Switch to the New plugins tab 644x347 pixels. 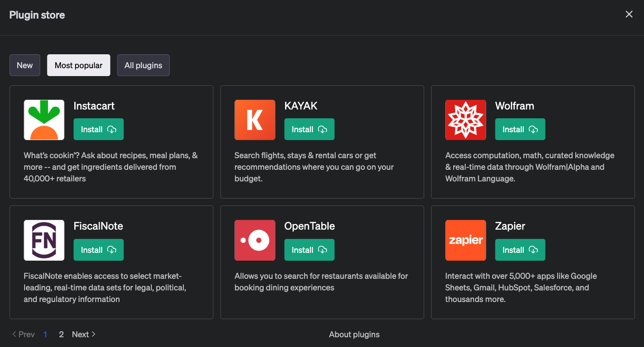click(x=25, y=65)
